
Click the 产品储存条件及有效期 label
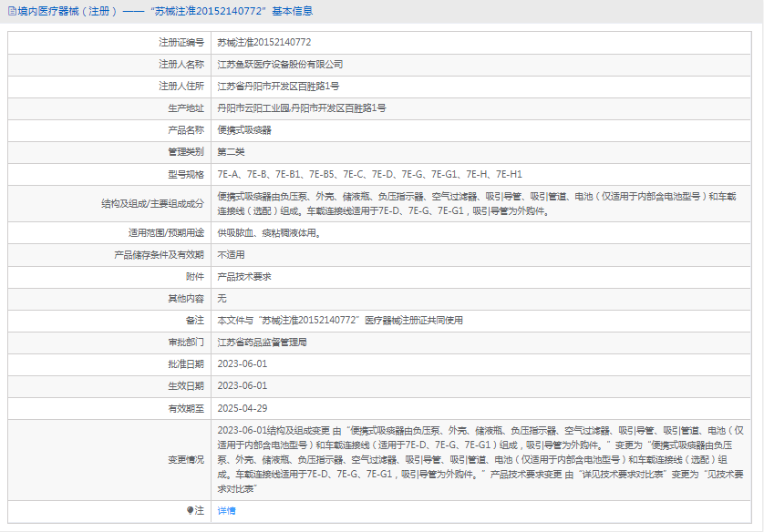[x=159, y=254]
